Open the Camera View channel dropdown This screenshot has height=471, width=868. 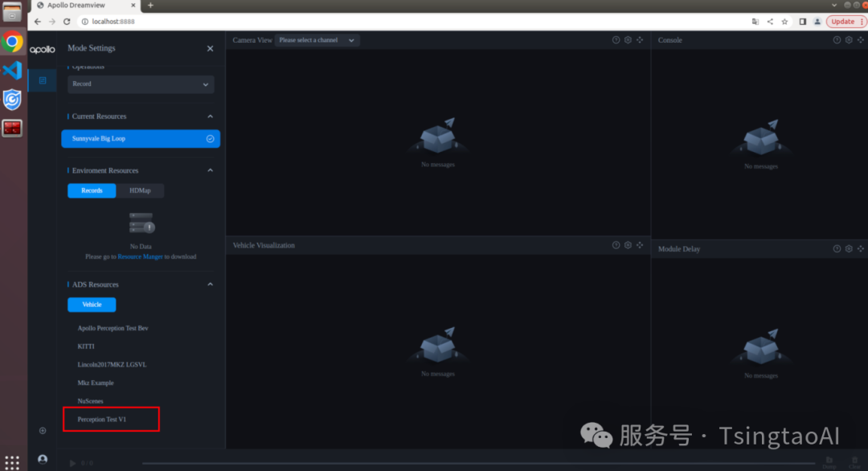(x=317, y=40)
